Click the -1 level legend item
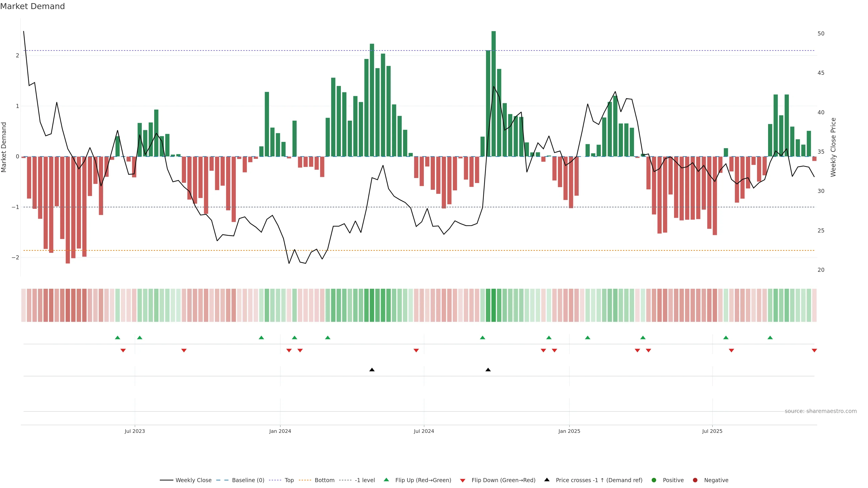868x488 pixels. (x=365, y=480)
